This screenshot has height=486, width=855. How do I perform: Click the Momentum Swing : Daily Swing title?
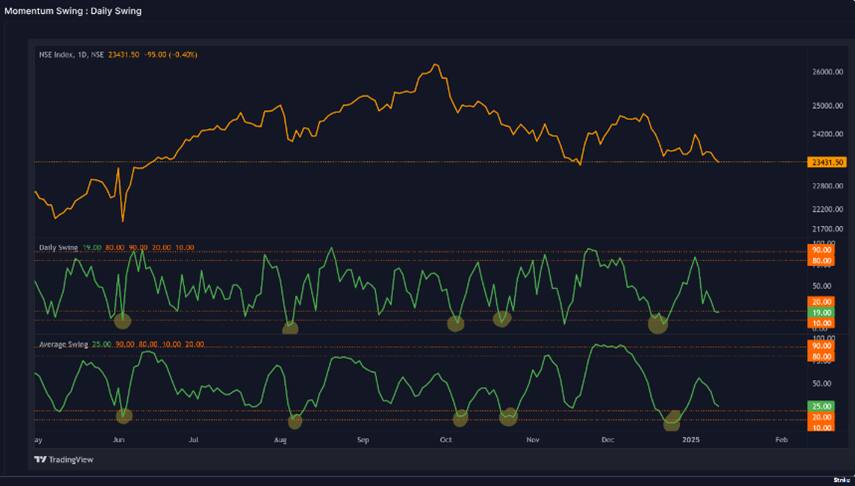(x=73, y=11)
